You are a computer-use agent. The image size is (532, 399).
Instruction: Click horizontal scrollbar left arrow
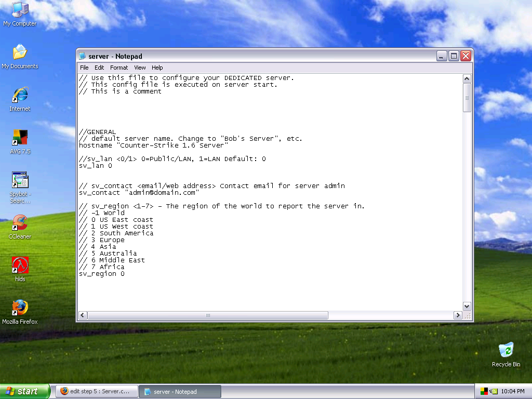click(x=83, y=315)
